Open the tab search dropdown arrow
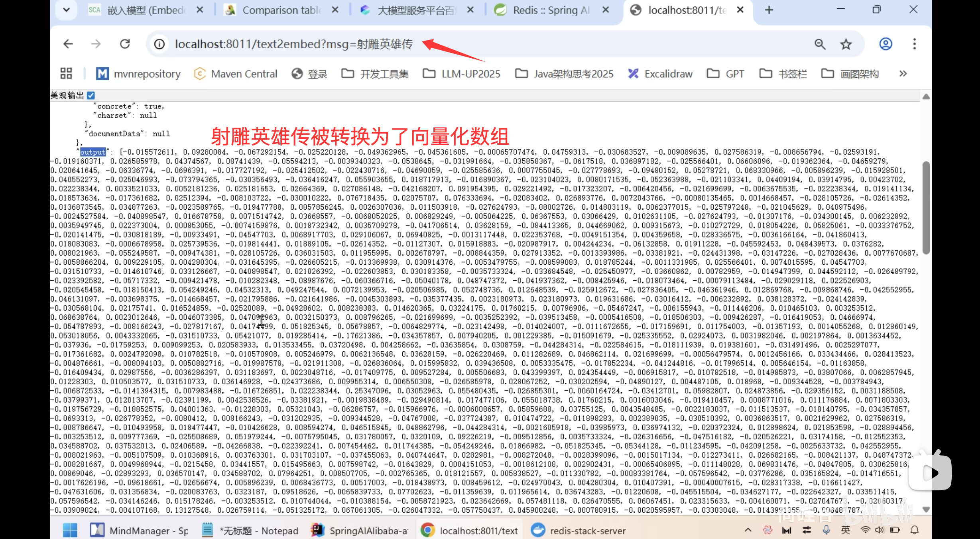The width and height of the screenshot is (980, 539). (x=67, y=10)
